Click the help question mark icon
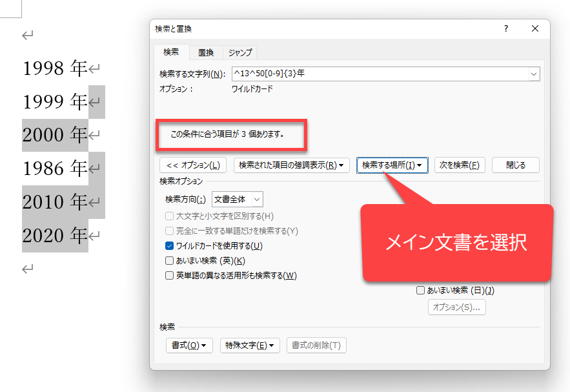 coord(506,28)
